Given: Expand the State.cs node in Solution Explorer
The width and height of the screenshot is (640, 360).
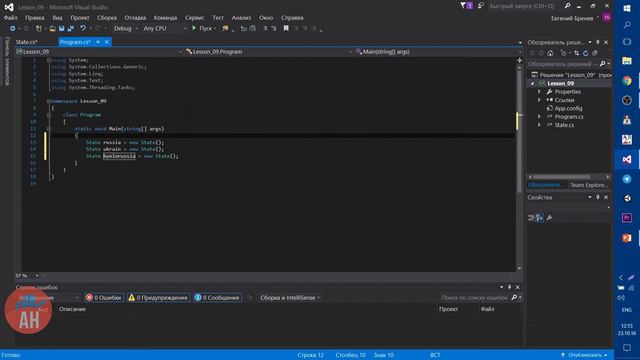Looking at the screenshot, I should (539, 125).
